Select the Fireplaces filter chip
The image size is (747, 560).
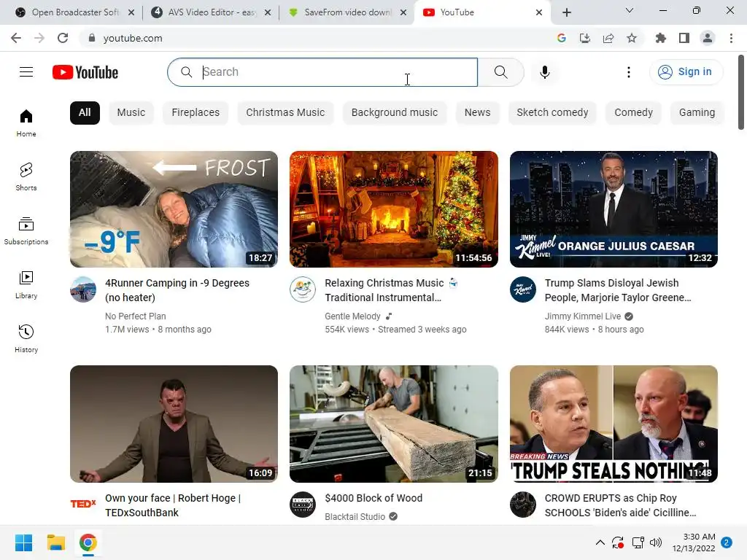click(196, 113)
